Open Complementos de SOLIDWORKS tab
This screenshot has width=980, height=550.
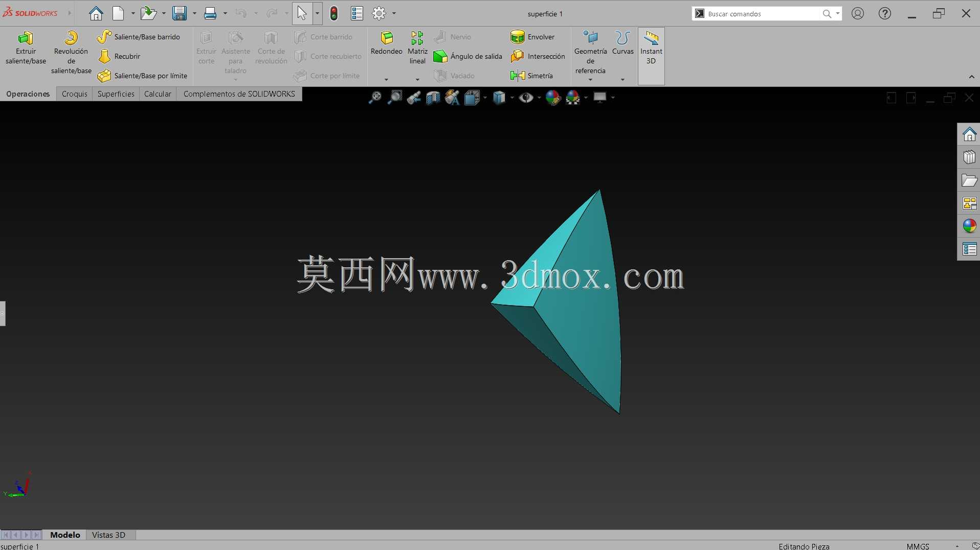239,94
